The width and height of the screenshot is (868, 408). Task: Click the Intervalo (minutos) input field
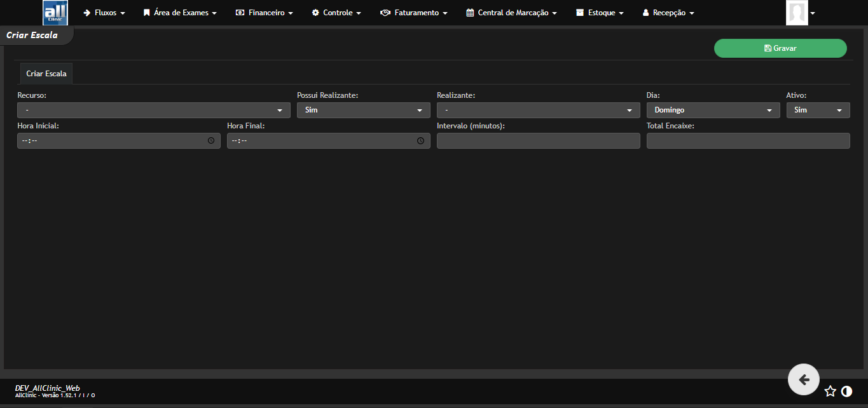[x=539, y=141]
